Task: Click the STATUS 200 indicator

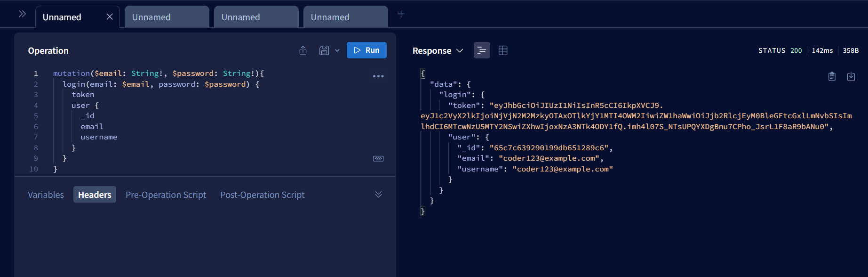Action: coord(780,50)
